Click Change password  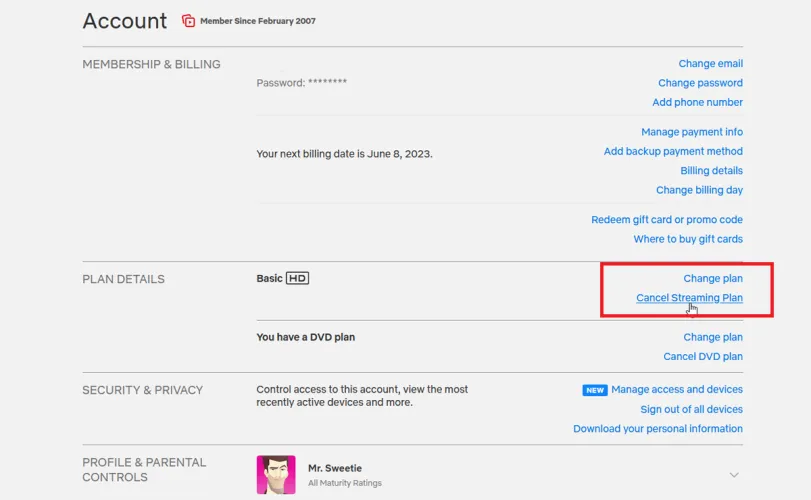pyautogui.click(x=700, y=83)
